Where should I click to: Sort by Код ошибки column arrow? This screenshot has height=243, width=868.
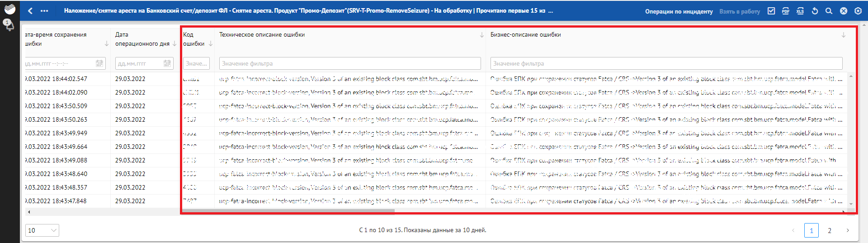pos(211,44)
